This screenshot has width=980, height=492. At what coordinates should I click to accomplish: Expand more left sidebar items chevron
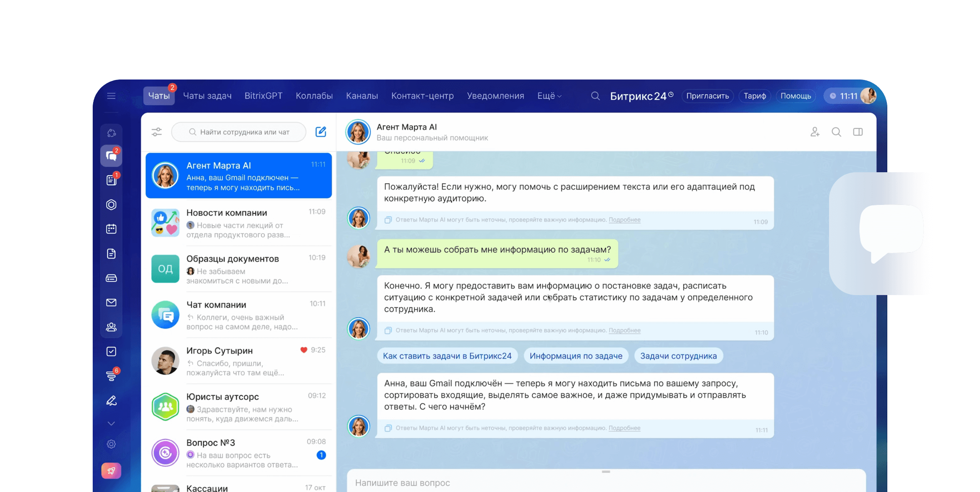pyautogui.click(x=111, y=424)
